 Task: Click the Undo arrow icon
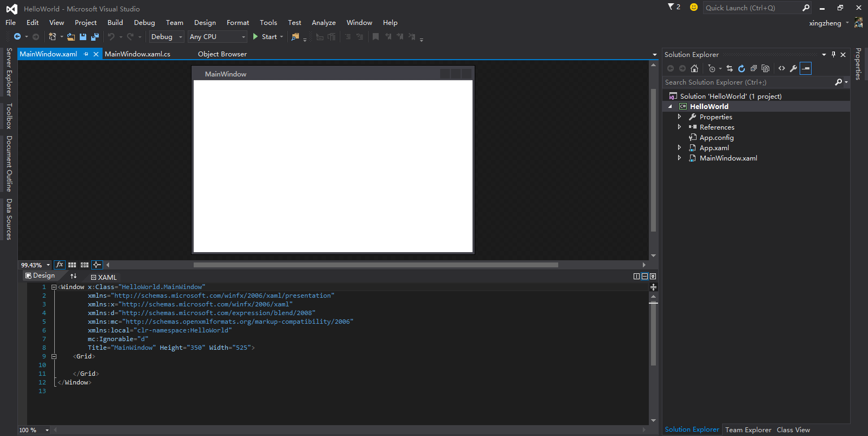click(x=111, y=36)
